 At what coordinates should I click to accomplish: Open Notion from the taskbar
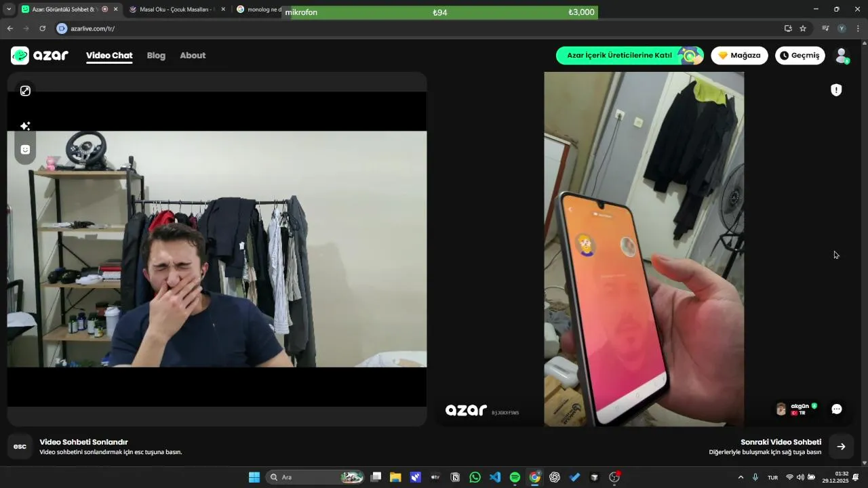pyautogui.click(x=455, y=477)
